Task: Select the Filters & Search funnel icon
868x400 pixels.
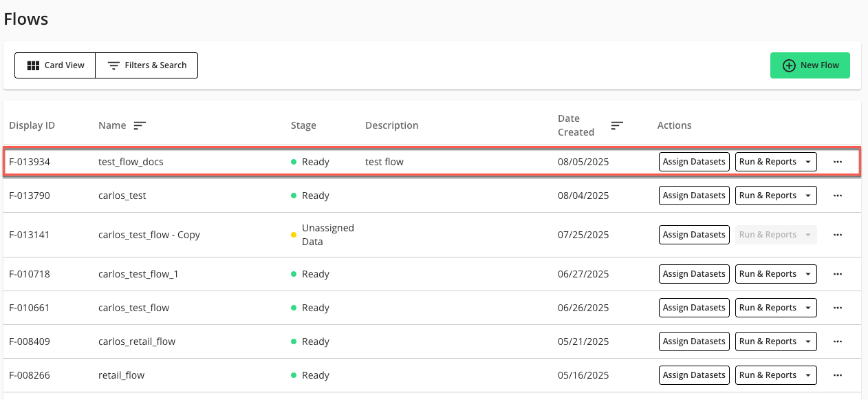Action: [113, 65]
